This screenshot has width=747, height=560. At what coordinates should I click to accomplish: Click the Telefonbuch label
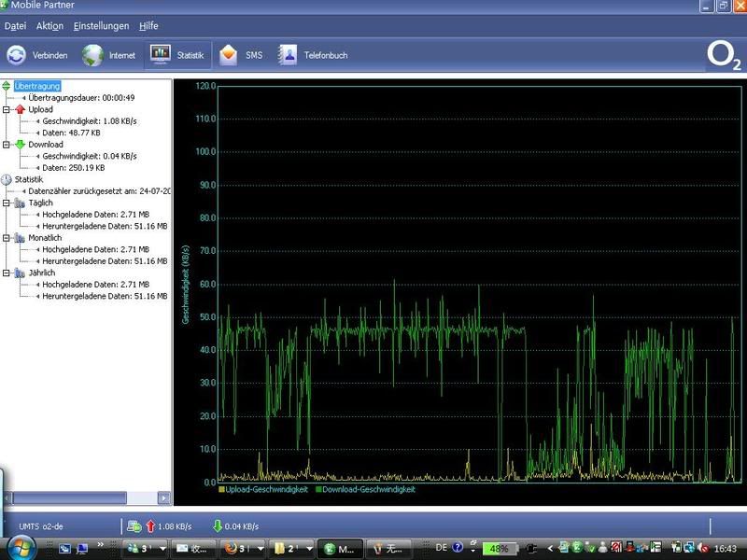pos(326,55)
